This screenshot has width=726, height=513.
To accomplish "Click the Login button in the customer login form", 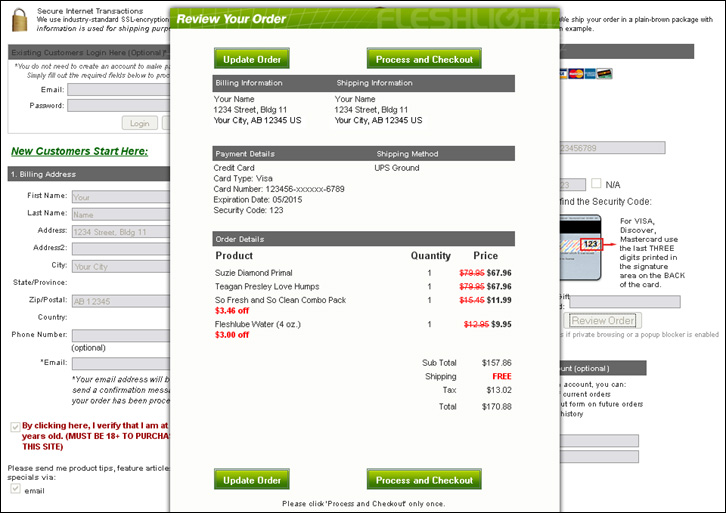I will coord(139,123).
